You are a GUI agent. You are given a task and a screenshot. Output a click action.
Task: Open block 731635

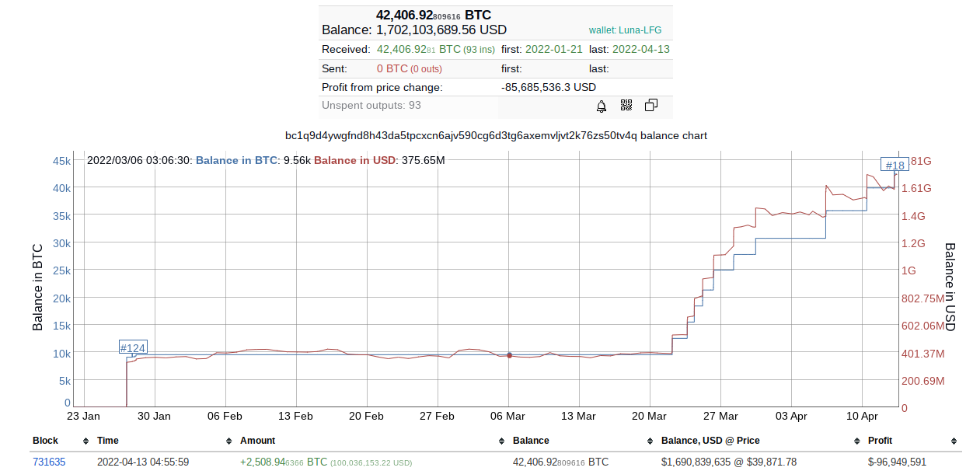pyautogui.click(x=49, y=462)
